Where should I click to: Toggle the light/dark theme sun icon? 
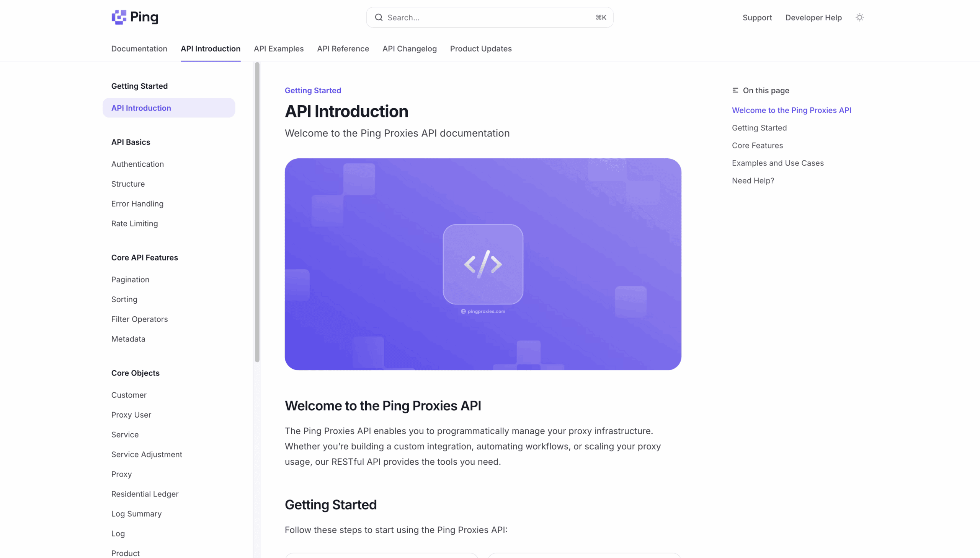tap(859, 17)
